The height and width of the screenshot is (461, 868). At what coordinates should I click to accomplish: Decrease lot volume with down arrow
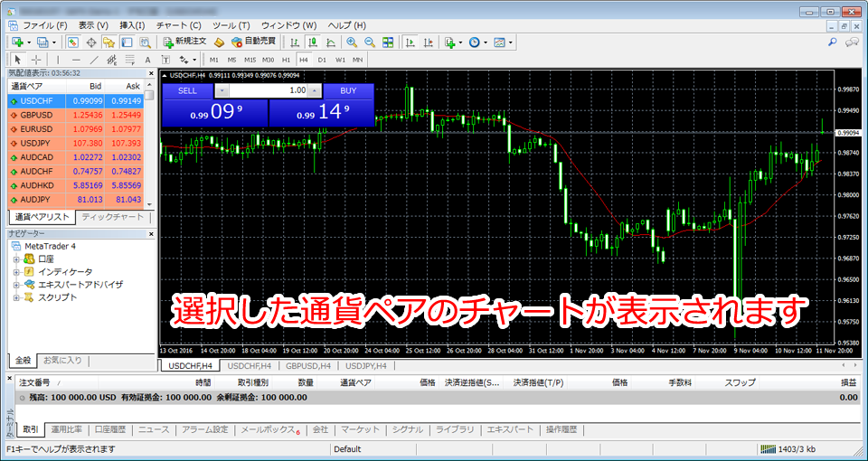[222, 90]
